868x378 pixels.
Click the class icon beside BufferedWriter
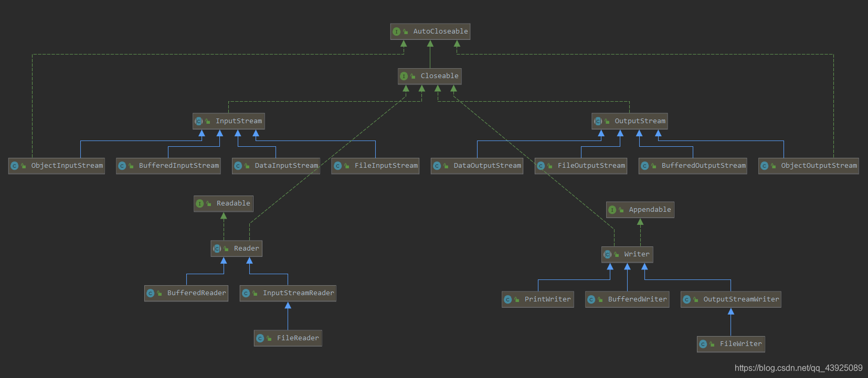591,299
